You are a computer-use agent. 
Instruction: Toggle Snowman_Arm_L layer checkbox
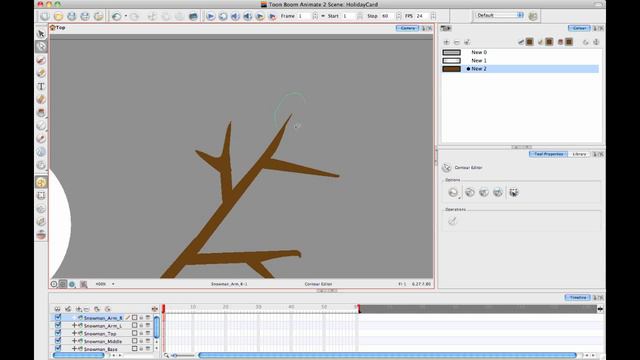pos(58,325)
